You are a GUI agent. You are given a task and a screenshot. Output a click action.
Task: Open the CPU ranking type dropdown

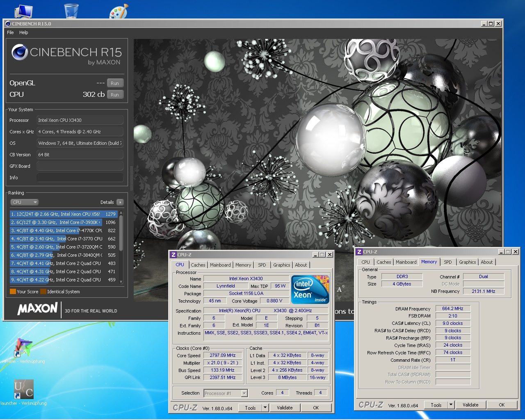tap(25, 202)
